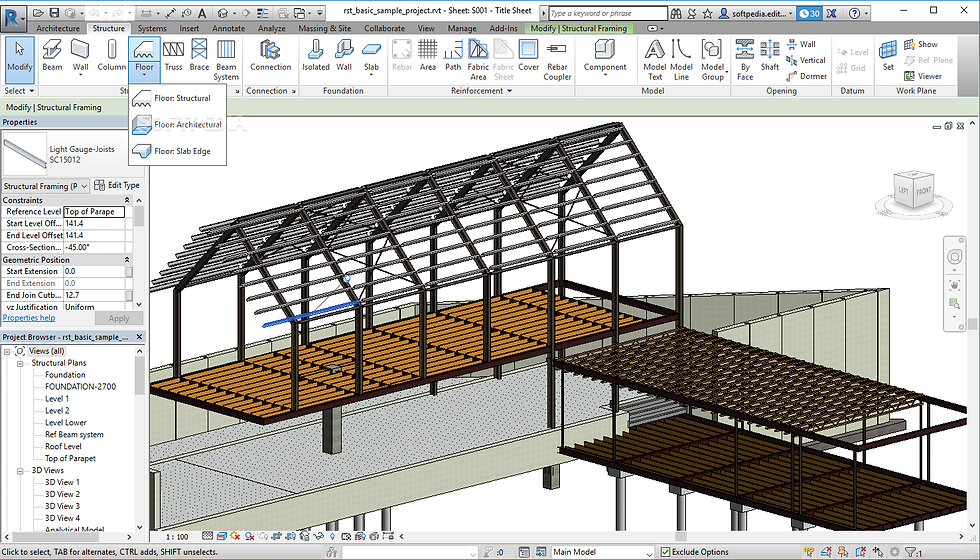
Task: Click the Light Gauge-Joists type thumbnail
Action: (25, 154)
